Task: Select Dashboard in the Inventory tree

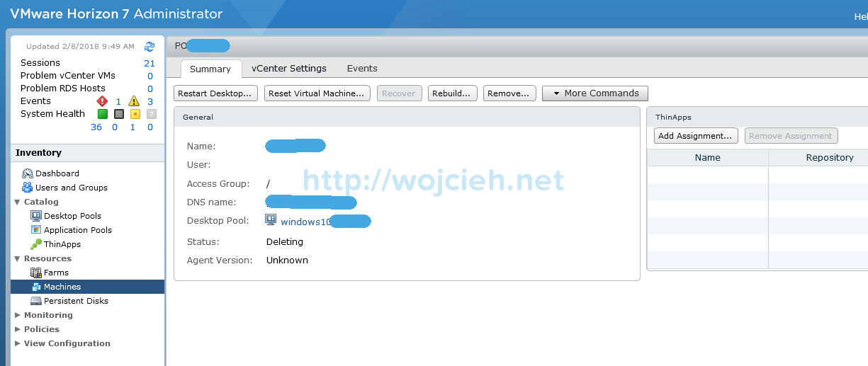Action: [57, 173]
